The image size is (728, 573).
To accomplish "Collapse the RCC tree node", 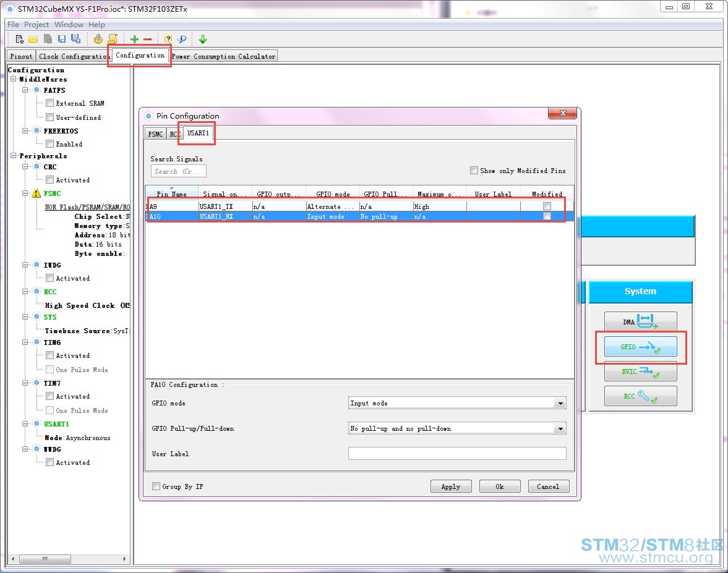I will (x=25, y=292).
